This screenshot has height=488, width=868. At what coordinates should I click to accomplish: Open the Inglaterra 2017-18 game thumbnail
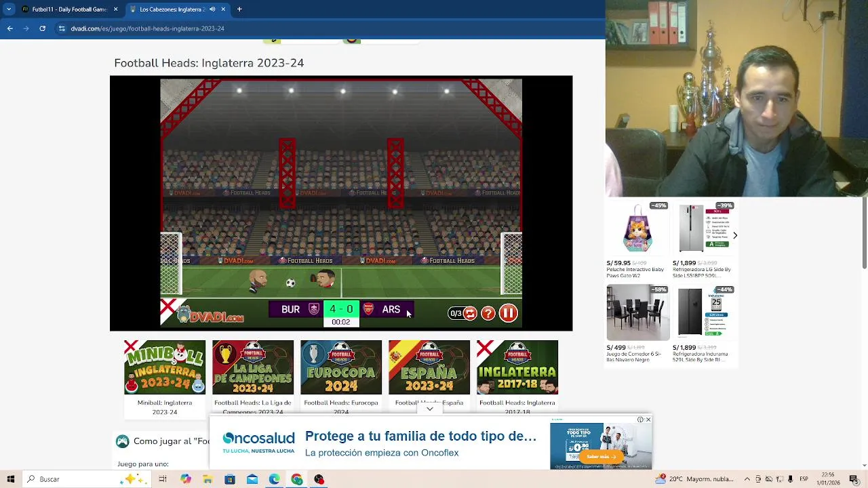(x=517, y=367)
